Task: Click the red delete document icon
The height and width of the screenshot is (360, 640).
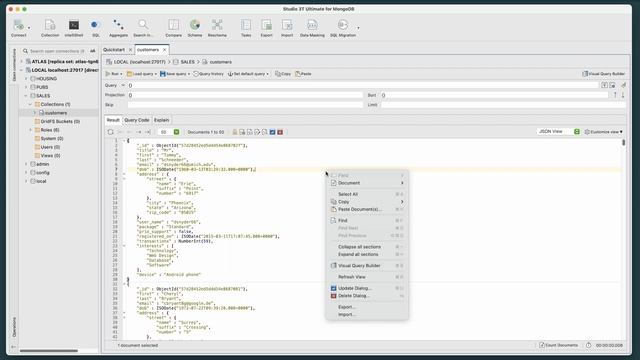Action: click(280, 132)
